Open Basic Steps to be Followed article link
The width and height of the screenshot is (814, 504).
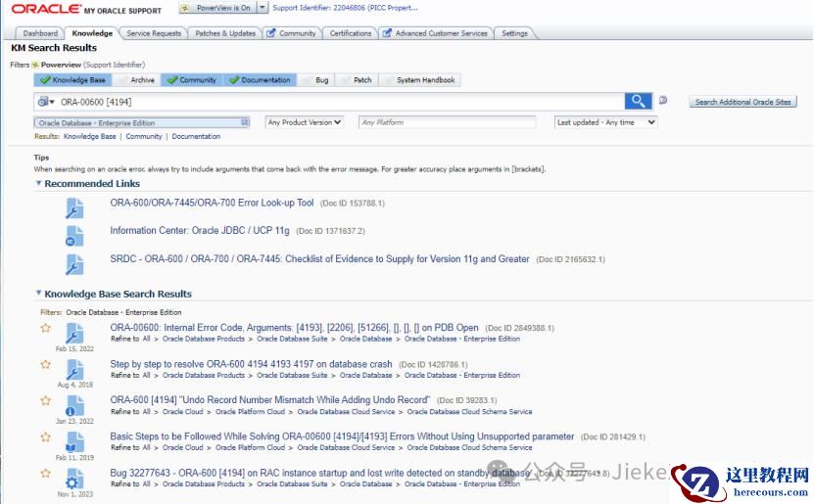click(342, 436)
